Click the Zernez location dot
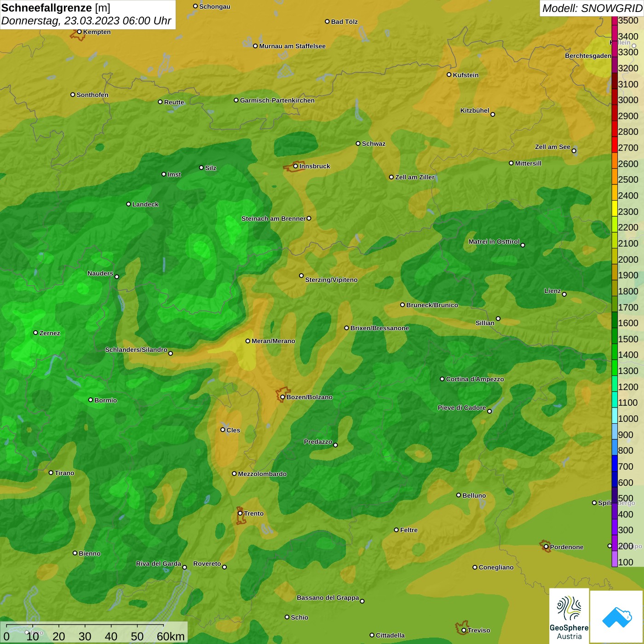This screenshot has height=644, width=644. pos(35,333)
